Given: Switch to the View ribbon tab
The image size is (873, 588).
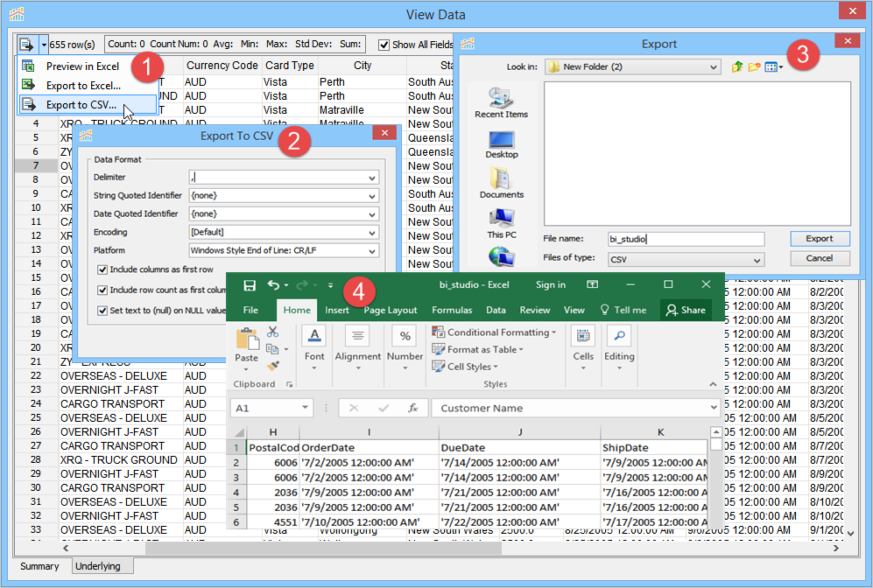Looking at the screenshot, I should (574, 311).
